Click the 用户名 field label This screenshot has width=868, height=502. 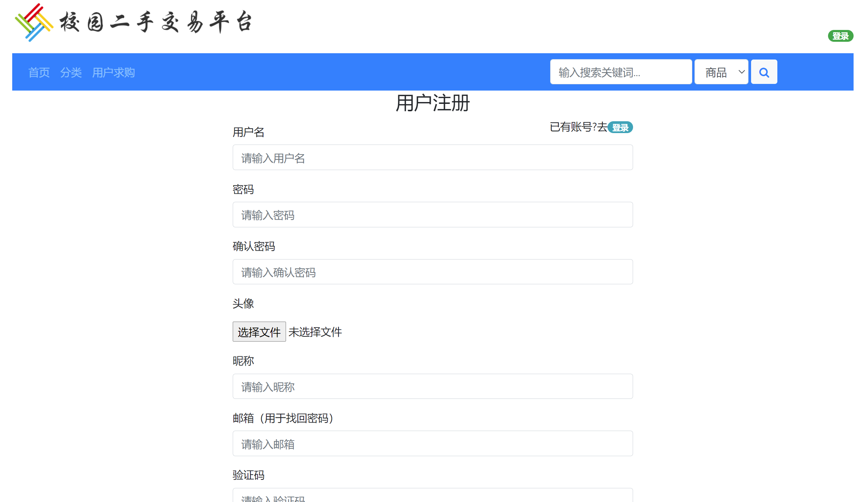point(248,132)
